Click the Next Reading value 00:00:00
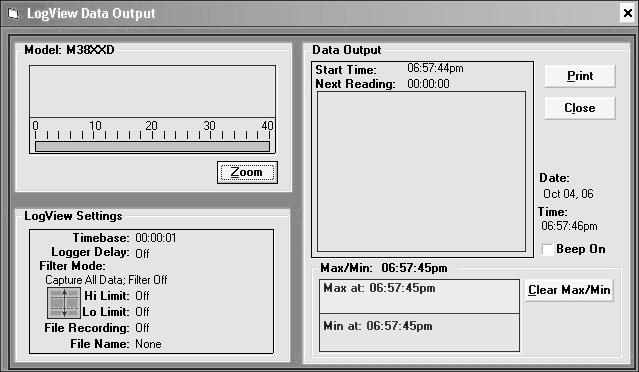 tap(428, 84)
